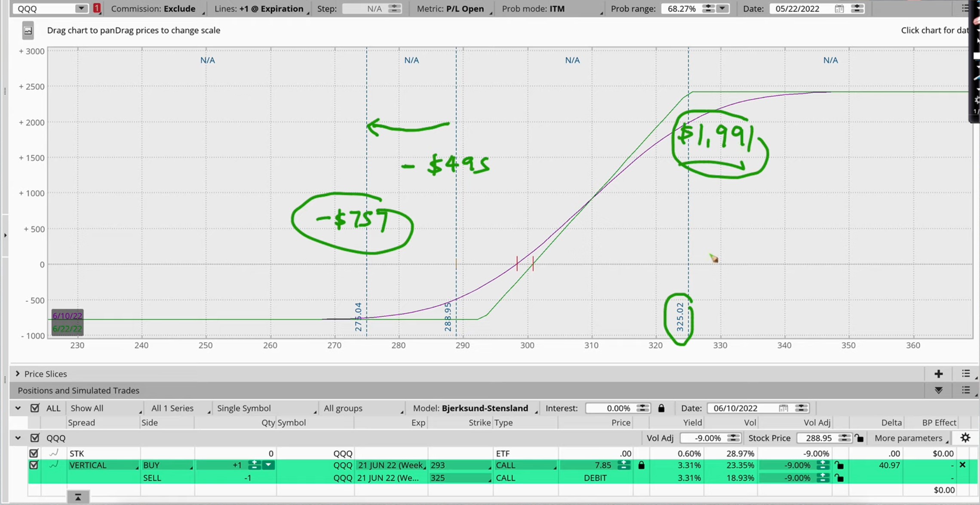980x505 pixels.
Task: Adjust the 7.85 price stepper
Action: point(624,465)
